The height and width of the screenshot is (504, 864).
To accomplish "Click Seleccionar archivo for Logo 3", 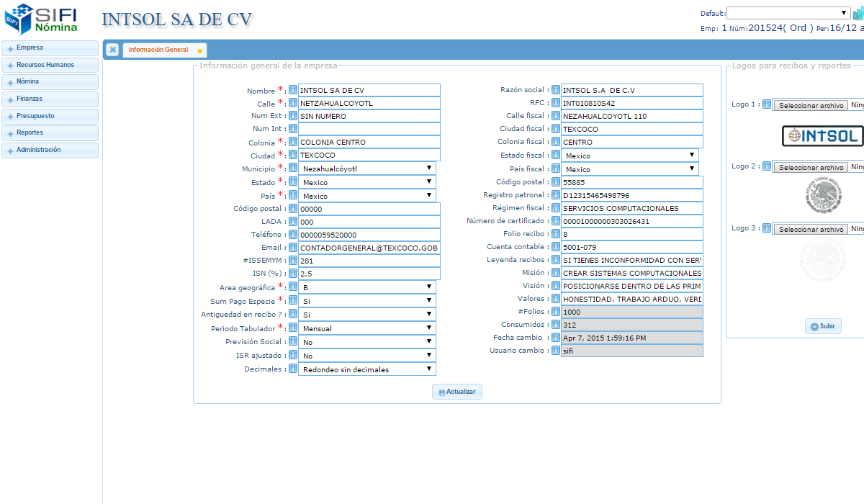I will (x=811, y=229).
